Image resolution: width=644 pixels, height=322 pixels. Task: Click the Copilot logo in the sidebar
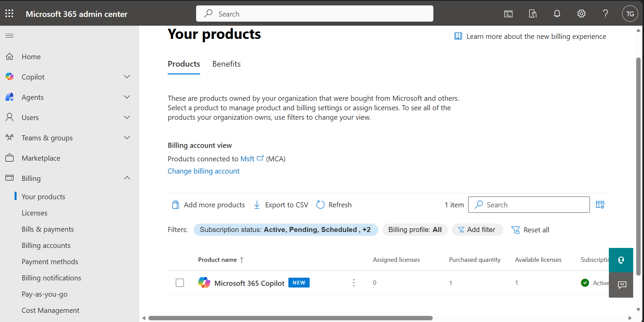(x=9, y=77)
